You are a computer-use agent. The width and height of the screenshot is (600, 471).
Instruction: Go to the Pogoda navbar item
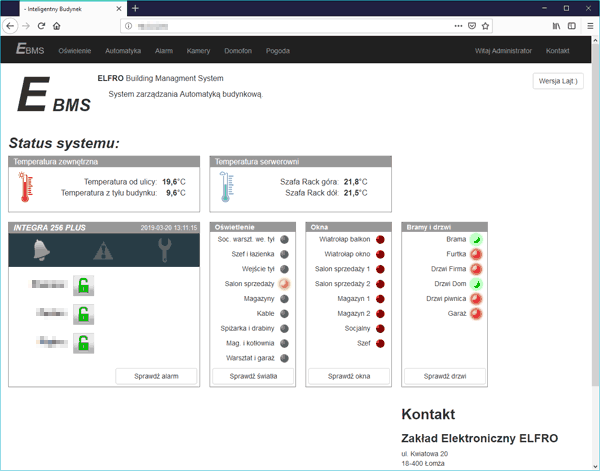278,50
